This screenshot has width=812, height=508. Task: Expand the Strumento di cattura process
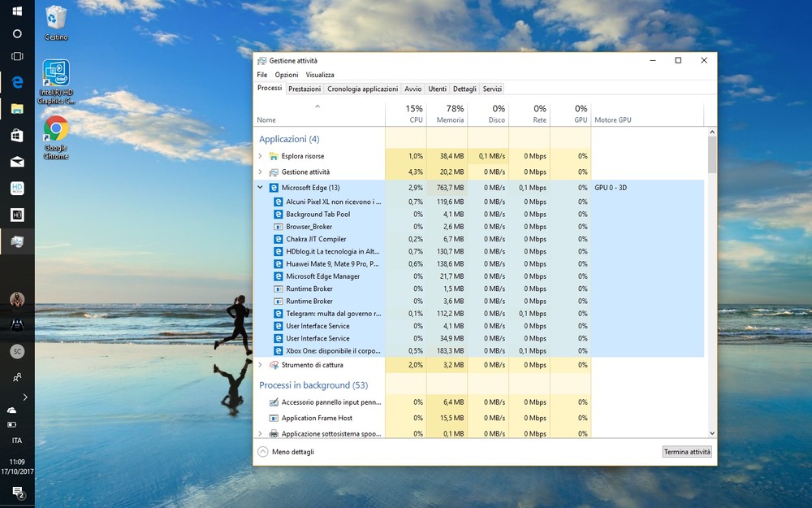[261, 365]
